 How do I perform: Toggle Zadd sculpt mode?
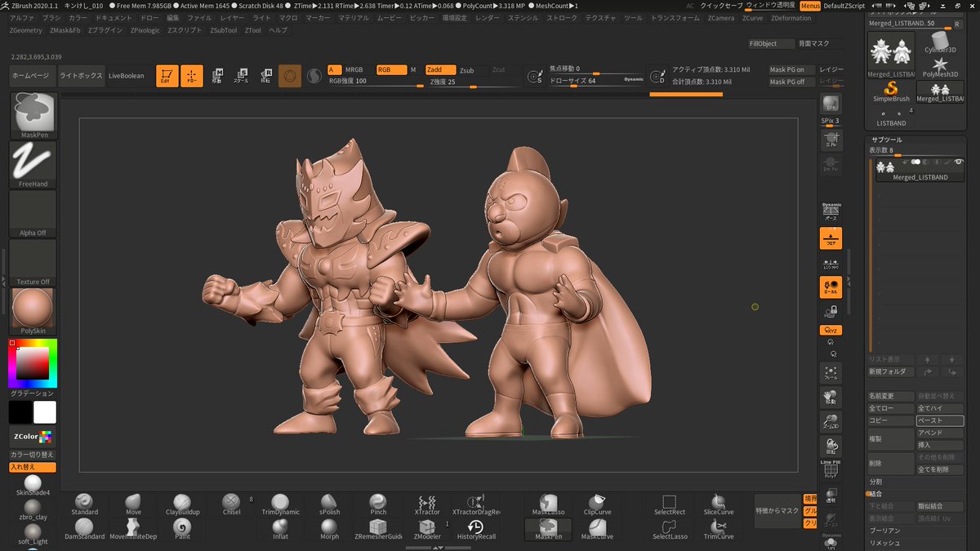pyautogui.click(x=441, y=70)
